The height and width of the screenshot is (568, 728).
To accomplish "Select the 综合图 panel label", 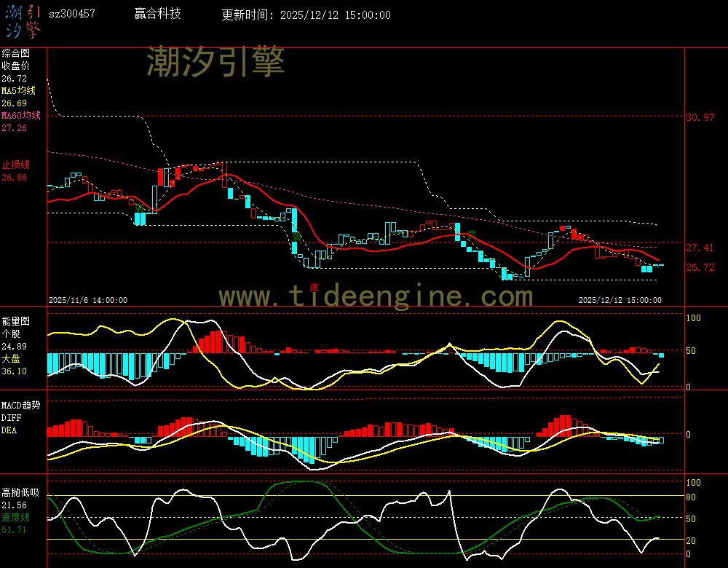I will pos(15,53).
